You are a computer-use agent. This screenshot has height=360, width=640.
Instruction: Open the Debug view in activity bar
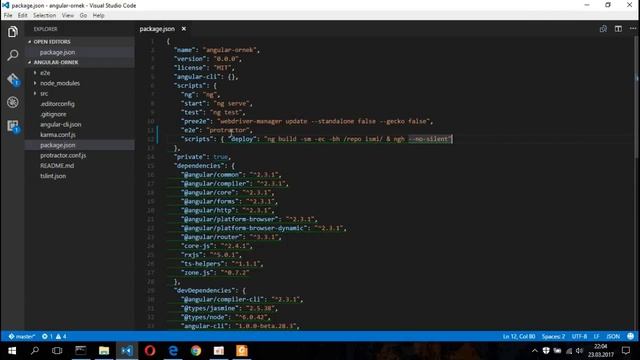point(13,102)
